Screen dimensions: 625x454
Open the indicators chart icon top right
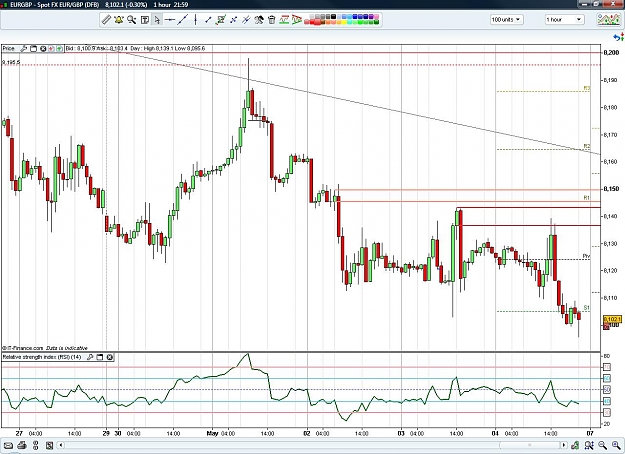609,20
